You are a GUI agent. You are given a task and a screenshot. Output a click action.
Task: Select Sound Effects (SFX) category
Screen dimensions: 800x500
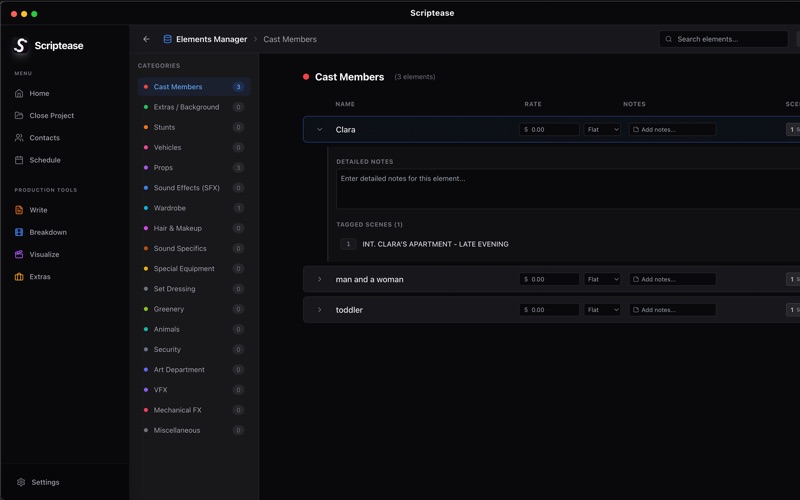point(193,188)
